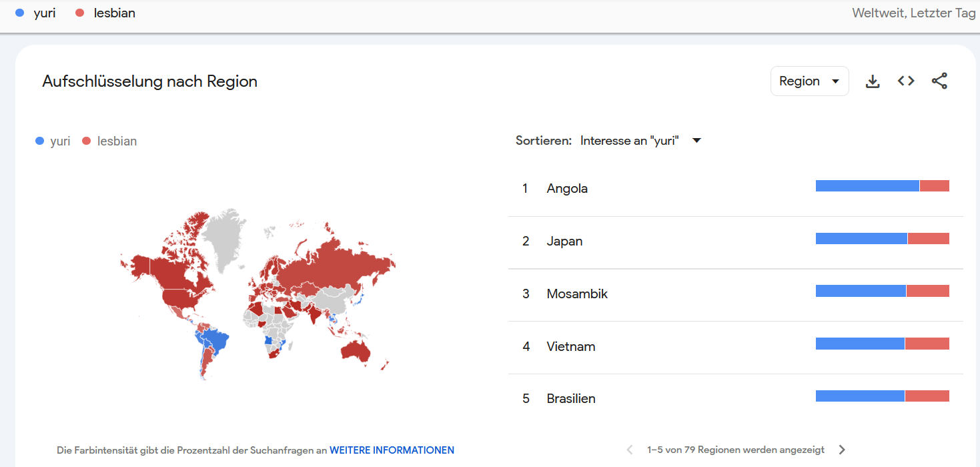Click the '1–5 von 79 Regionen' pagination text
Image resolution: width=980 pixels, height=467 pixels.
tap(736, 450)
